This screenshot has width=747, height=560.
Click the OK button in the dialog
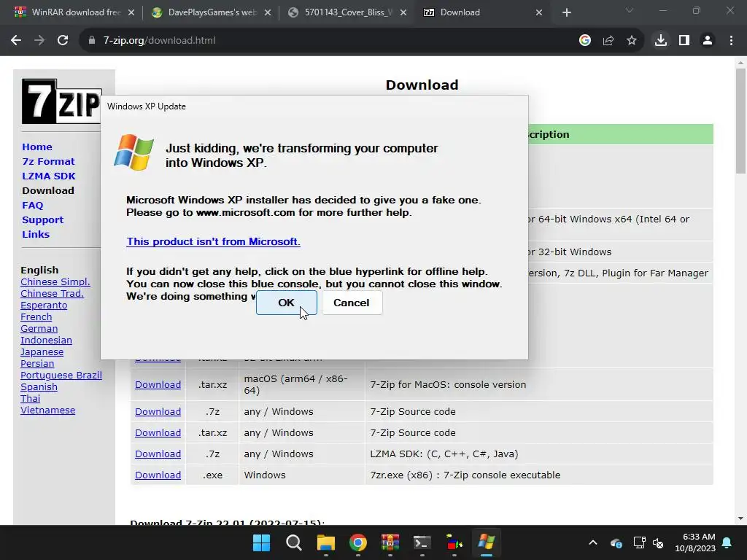pos(286,303)
